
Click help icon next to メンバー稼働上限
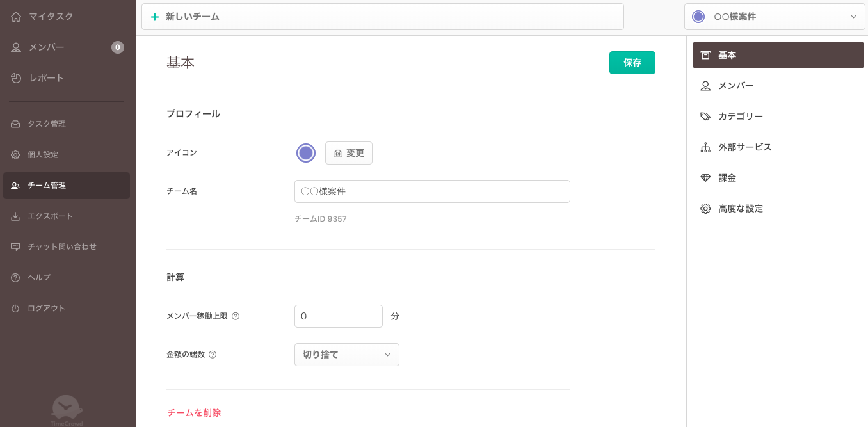[x=236, y=316]
